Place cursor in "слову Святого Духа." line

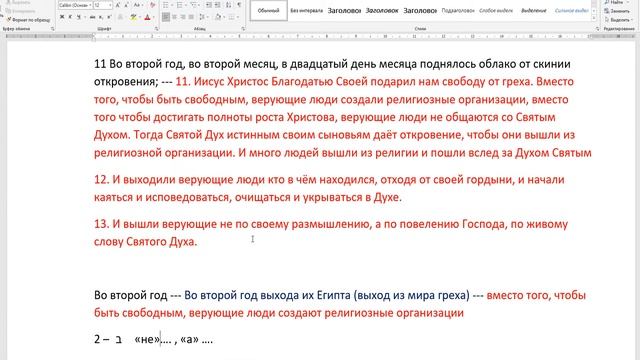coord(145,242)
